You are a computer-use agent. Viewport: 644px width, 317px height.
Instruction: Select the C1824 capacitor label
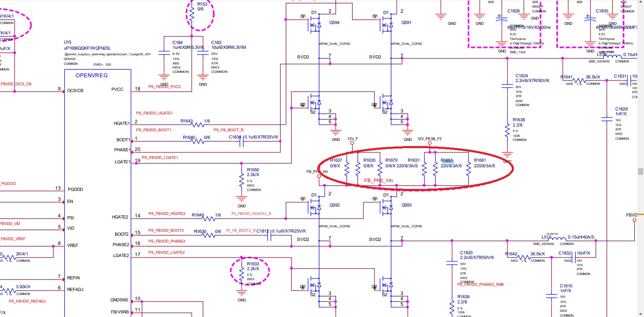521,76
